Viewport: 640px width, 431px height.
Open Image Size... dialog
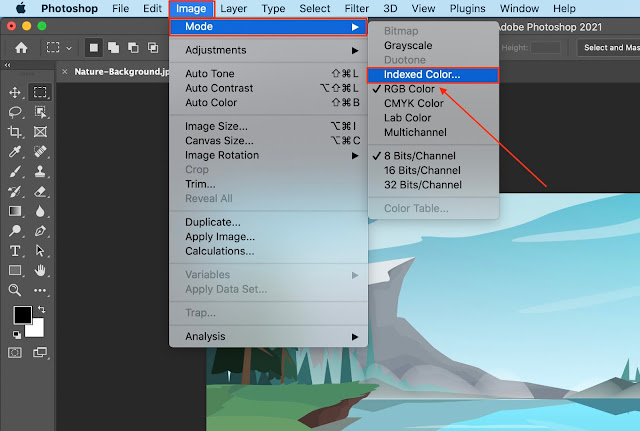click(x=268, y=126)
